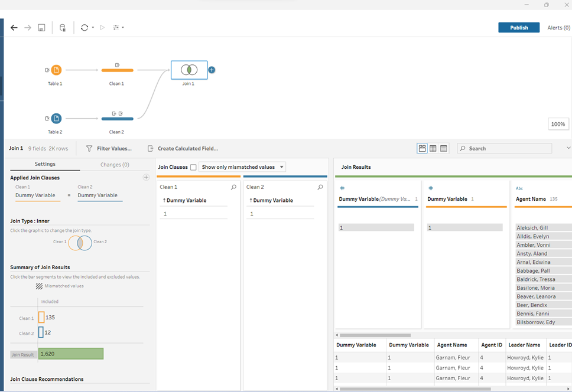The width and height of the screenshot is (572, 392).
Task: Click the data grid horizontal scrollbar
Action: pos(415,389)
